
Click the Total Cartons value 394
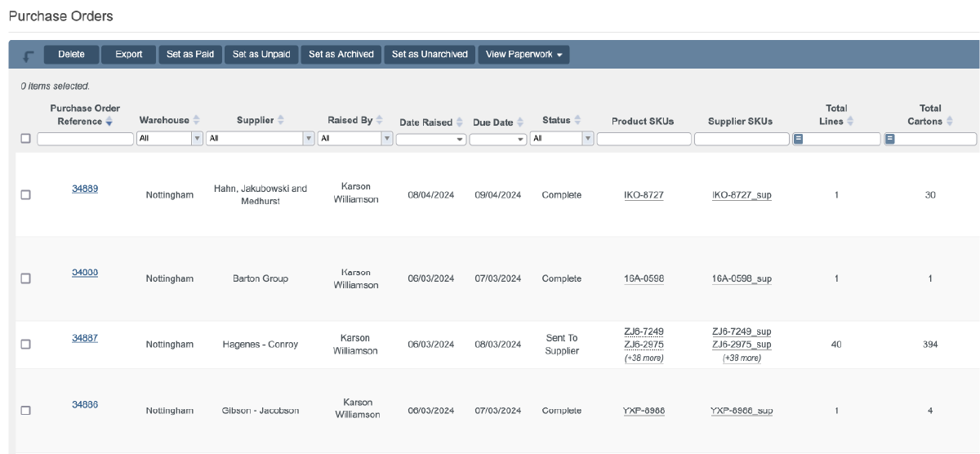point(930,345)
